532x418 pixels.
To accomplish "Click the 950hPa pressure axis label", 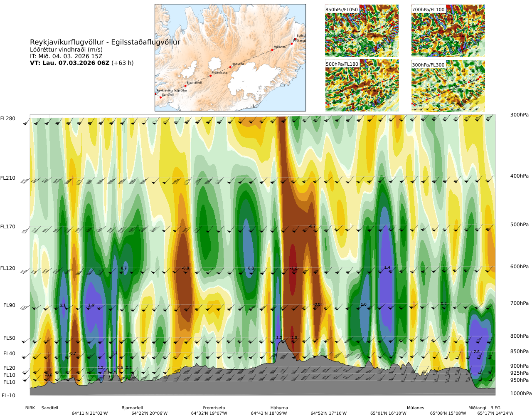I will click(520, 380).
